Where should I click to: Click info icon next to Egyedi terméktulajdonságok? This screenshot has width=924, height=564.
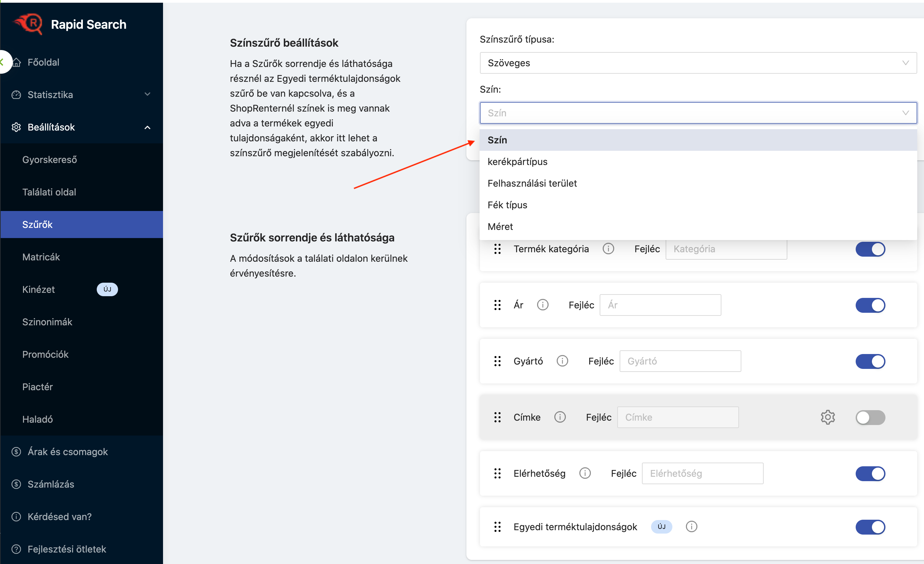691,527
